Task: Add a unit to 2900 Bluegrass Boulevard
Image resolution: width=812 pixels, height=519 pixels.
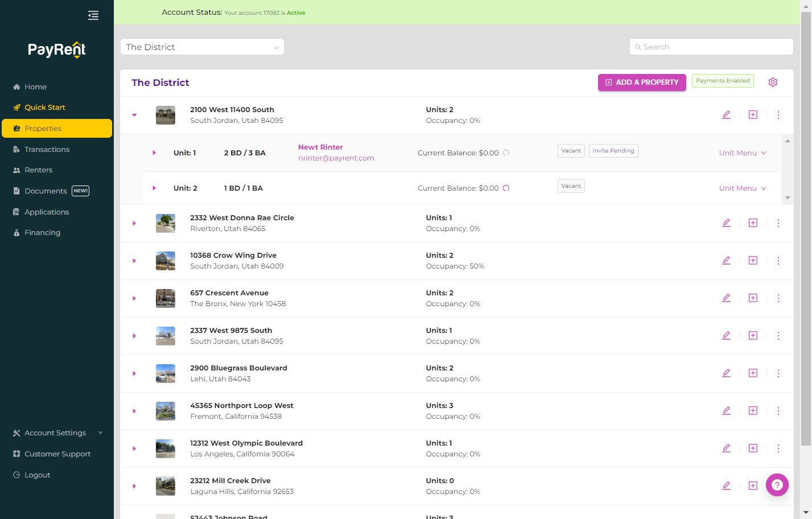Action: tap(753, 373)
